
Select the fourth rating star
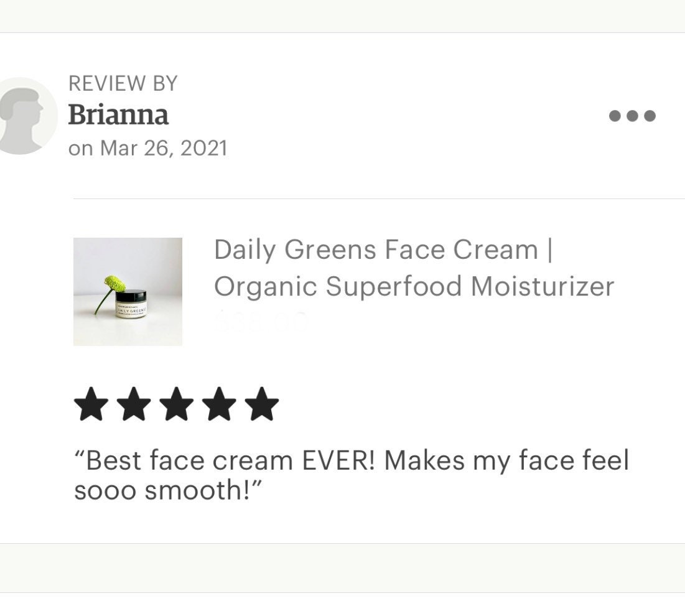coord(219,404)
